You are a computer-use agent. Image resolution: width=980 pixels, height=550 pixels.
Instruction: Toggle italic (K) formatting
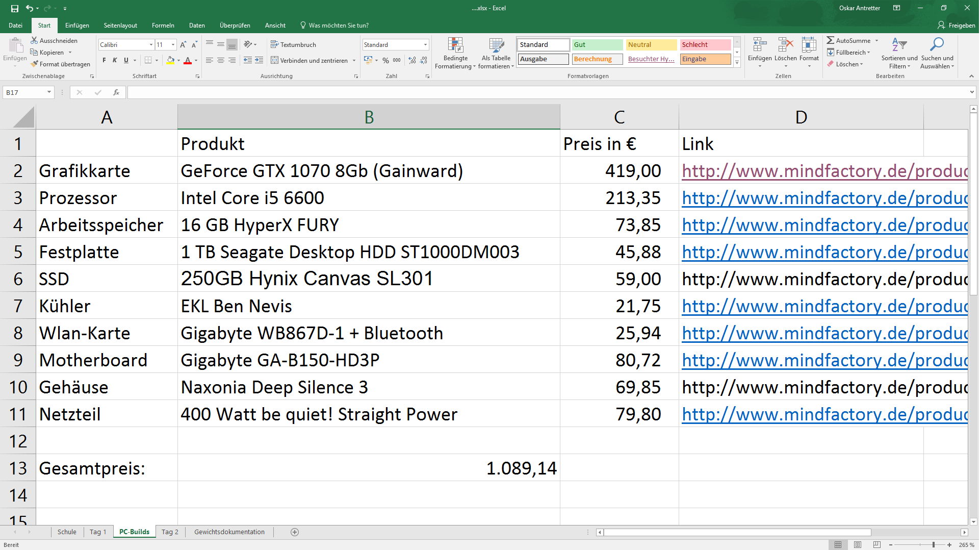pyautogui.click(x=115, y=60)
